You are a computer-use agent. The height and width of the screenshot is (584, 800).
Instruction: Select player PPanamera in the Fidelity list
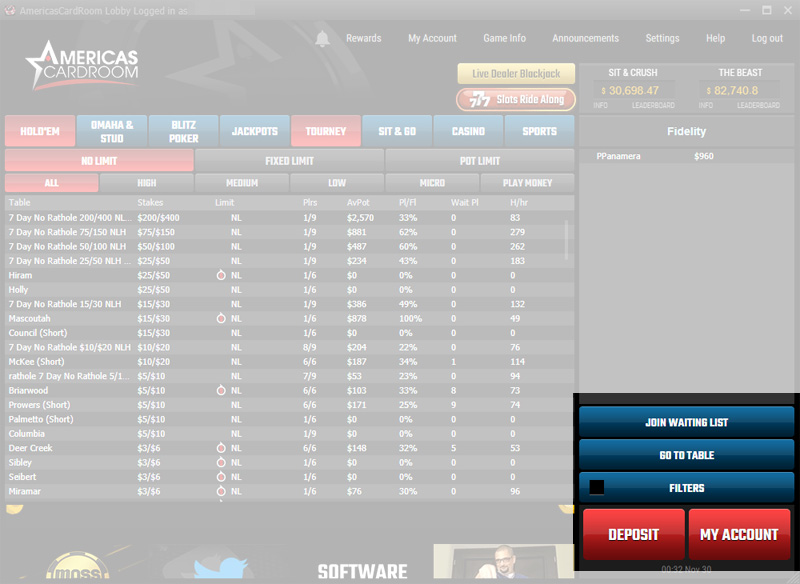pos(686,156)
